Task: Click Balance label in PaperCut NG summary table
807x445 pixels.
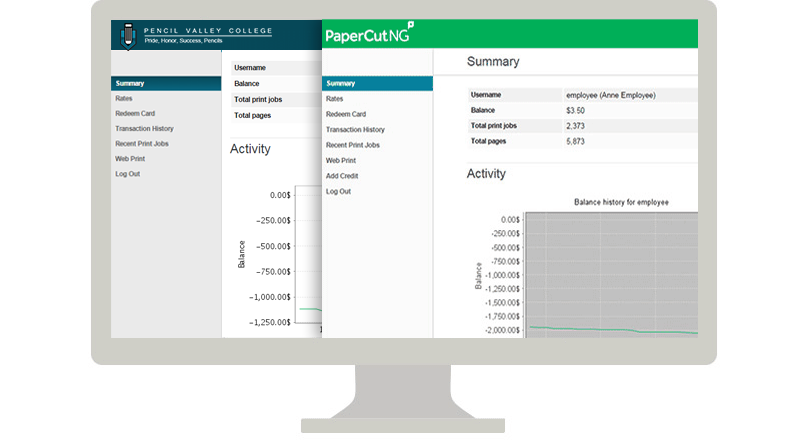Action: (x=483, y=110)
